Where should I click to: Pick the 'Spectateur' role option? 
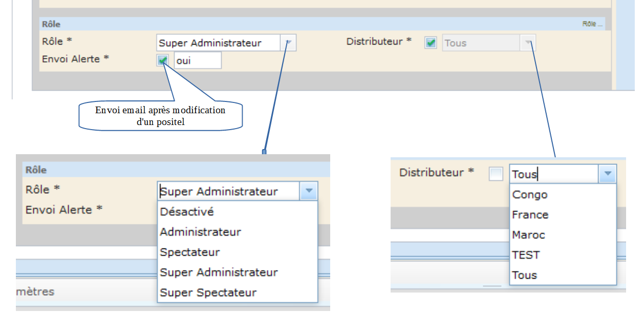pyautogui.click(x=190, y=253)
